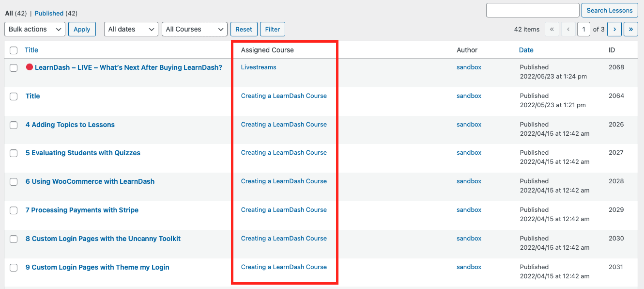Switch to the Published (42) view
644x289 pixels.
[x=56, y=13]
